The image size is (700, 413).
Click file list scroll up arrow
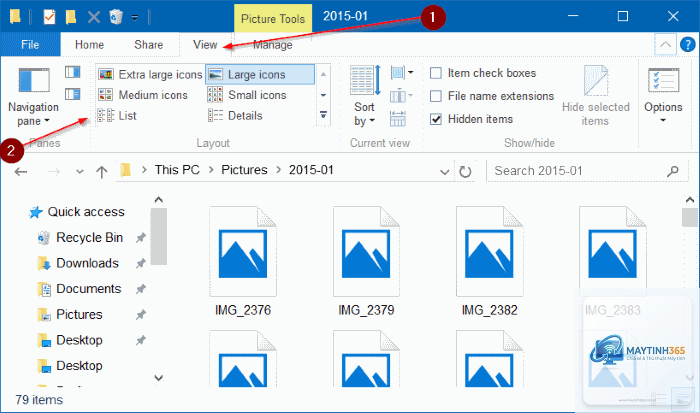690,200
